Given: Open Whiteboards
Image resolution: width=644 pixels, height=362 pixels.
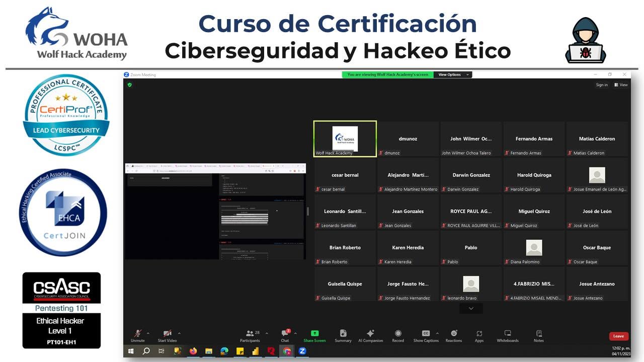Looking at the screenshot, I should coord(508,336).
